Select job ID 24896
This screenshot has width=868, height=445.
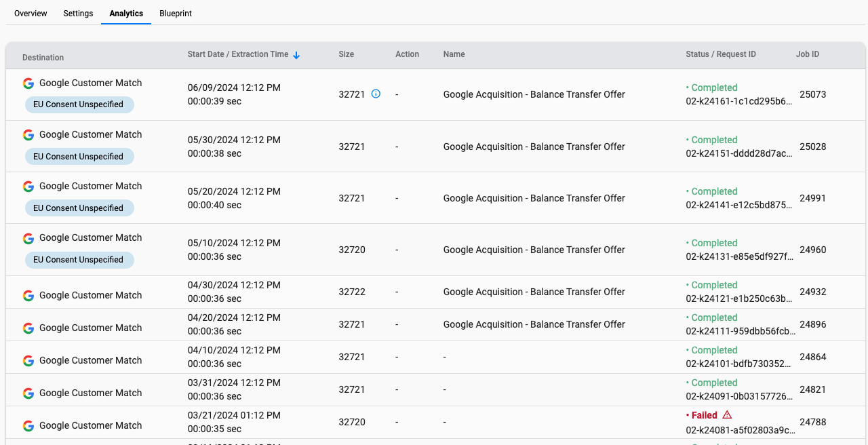pyautogui.click(x=813, y=324)
